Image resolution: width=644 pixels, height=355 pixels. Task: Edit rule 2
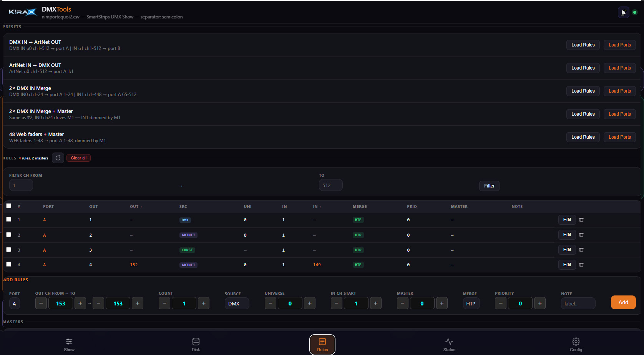point(567,235)
